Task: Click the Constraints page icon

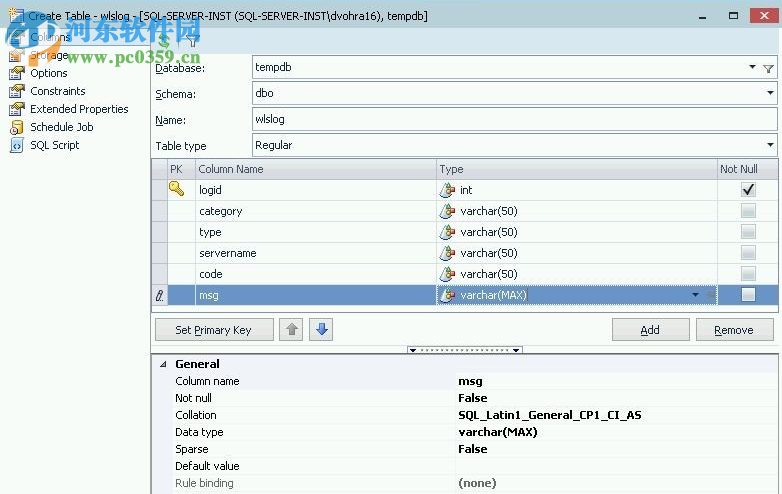Action: 16,91
